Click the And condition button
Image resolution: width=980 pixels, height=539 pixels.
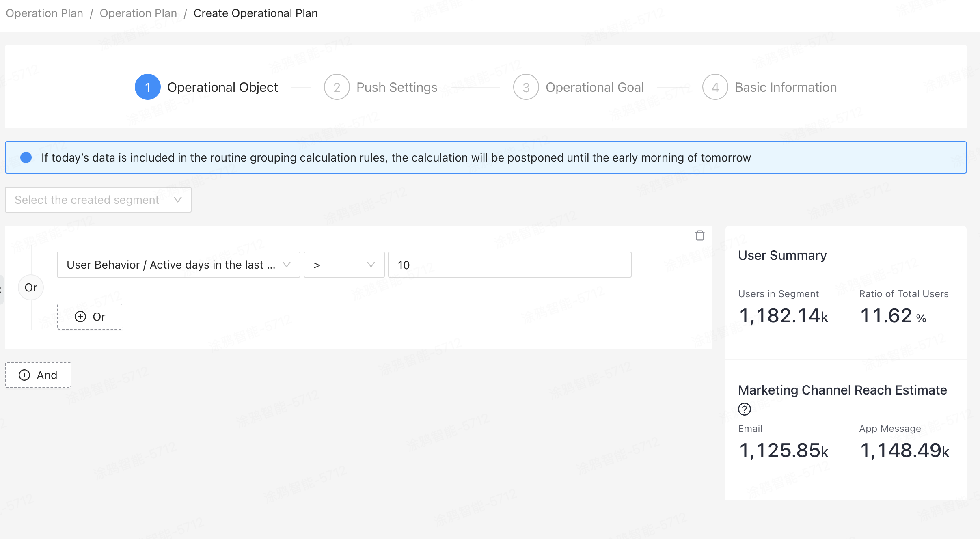click(x=38, y=375)
